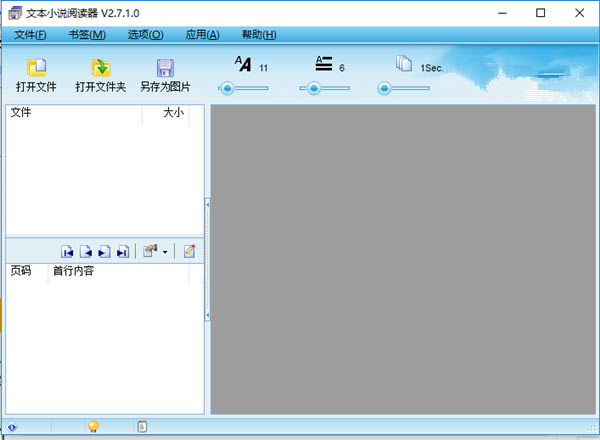Adjust the font size slider handle
The height and width of the screenshot is (440, 600).
[x=228, y=88]
